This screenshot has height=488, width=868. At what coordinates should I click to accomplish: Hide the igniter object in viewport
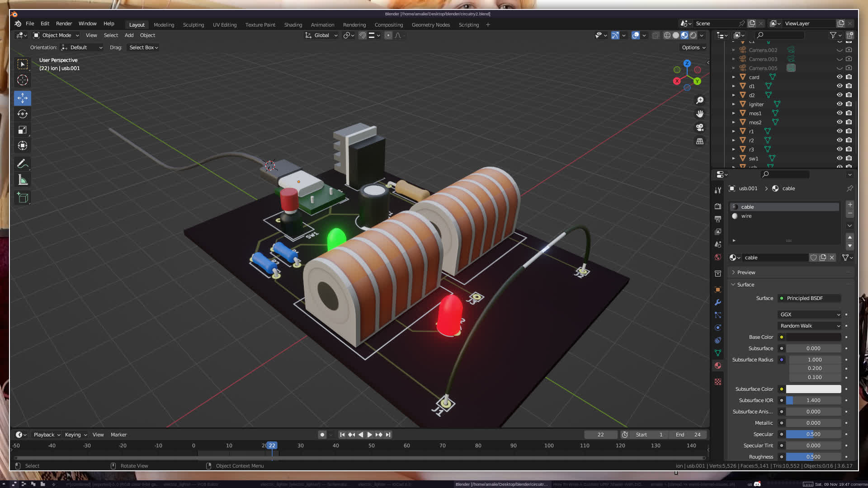(x=840, y=104)
